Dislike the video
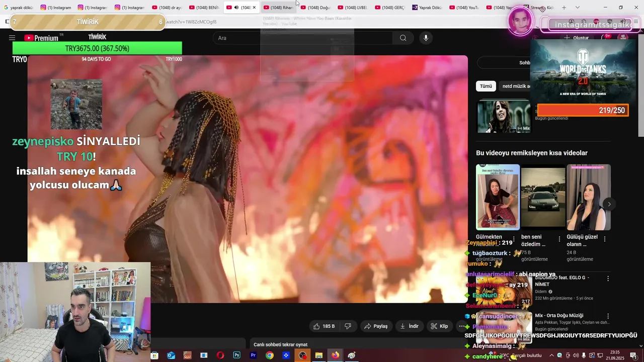Viewport: 644px width, 362px height. [348, 326]
